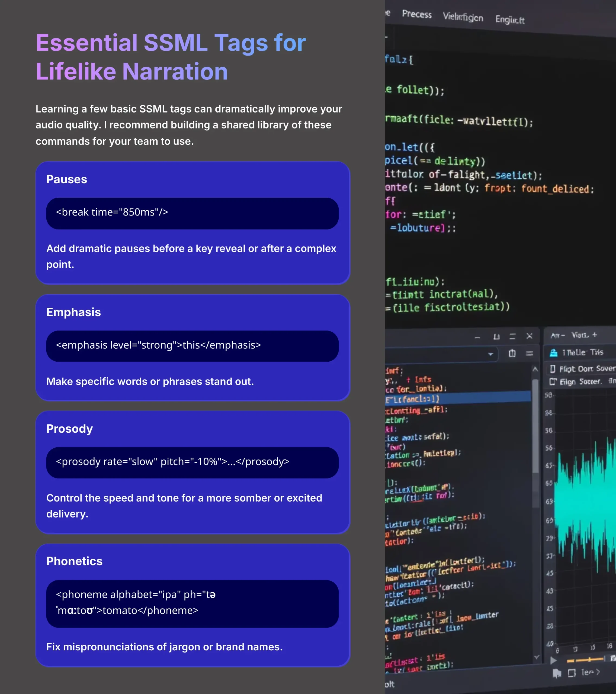The height and width of the screenshot is (694, 616).
Task: Click the scroll-down arrow of code window scrollbar
Action: (536, 657)
